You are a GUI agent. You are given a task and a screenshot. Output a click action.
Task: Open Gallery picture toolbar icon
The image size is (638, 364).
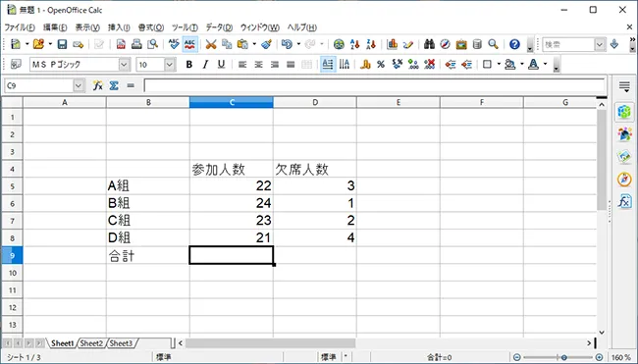[x=461, y=44]
